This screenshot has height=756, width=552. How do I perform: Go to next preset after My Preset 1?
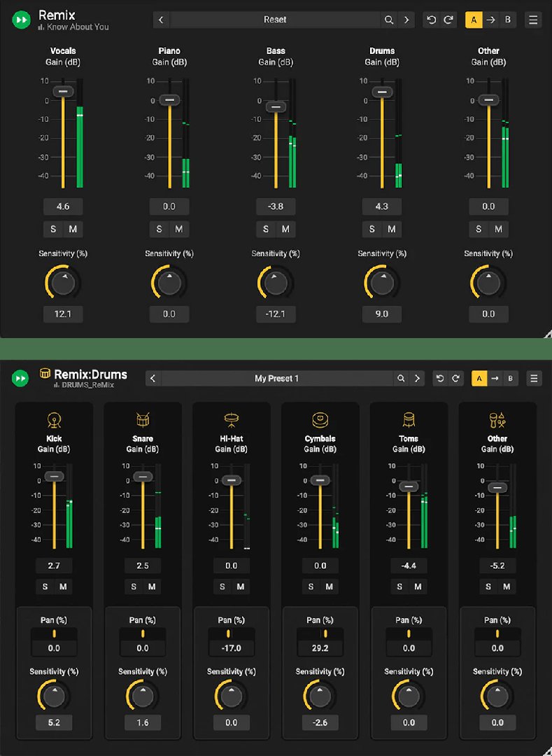click(x=418, y=379)
